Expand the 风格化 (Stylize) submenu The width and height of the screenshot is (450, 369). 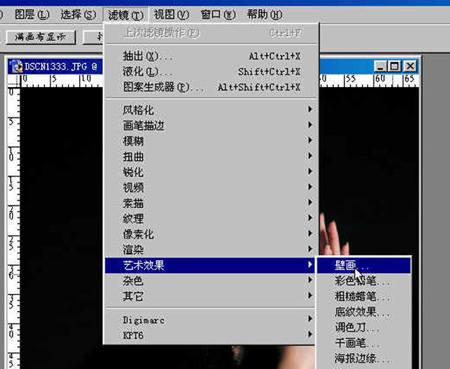tap(211, 110)
